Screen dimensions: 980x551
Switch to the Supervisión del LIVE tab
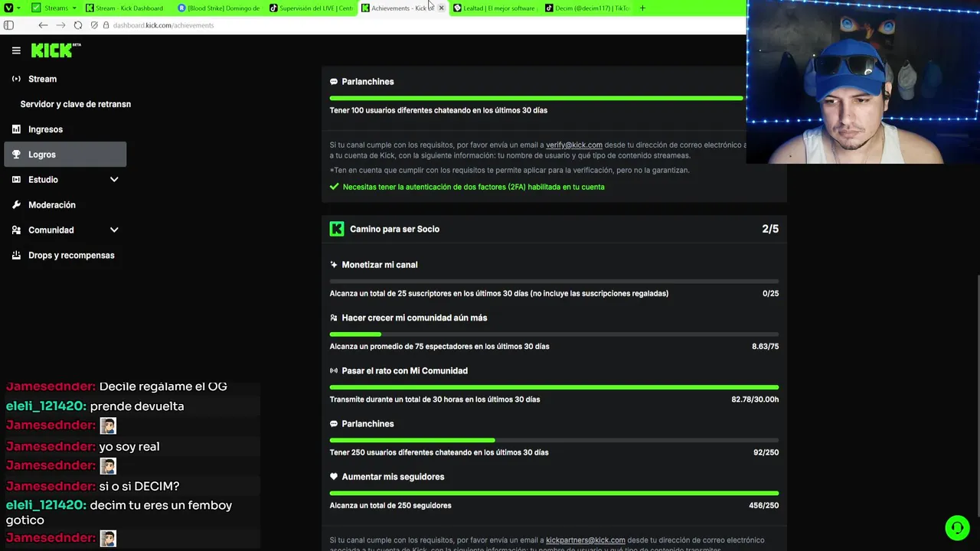[x=311, y=8]
